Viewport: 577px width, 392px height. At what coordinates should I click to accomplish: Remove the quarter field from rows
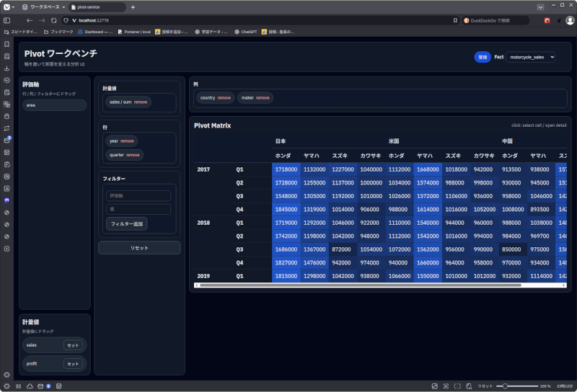[x=133, y=155]
